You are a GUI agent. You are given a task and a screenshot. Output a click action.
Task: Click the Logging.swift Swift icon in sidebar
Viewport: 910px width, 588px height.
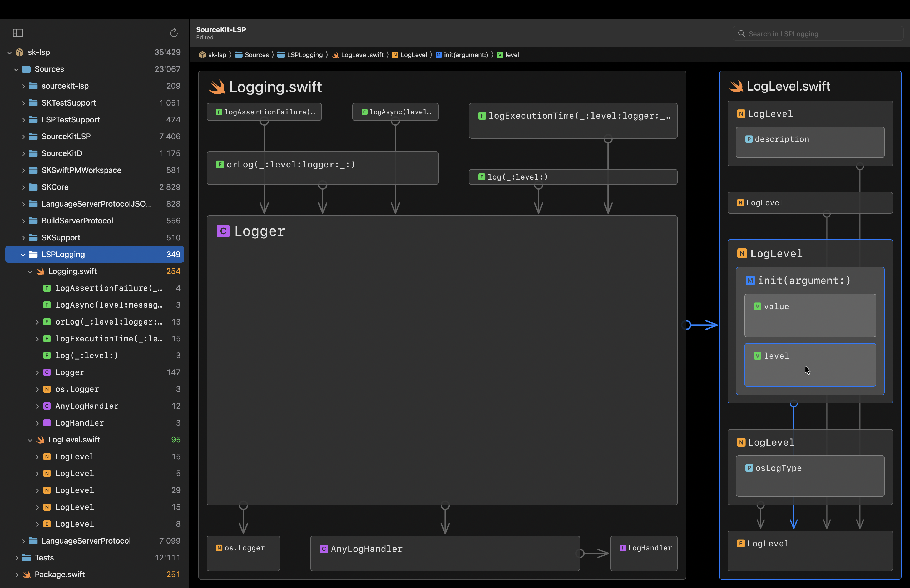tap(40, 271)
